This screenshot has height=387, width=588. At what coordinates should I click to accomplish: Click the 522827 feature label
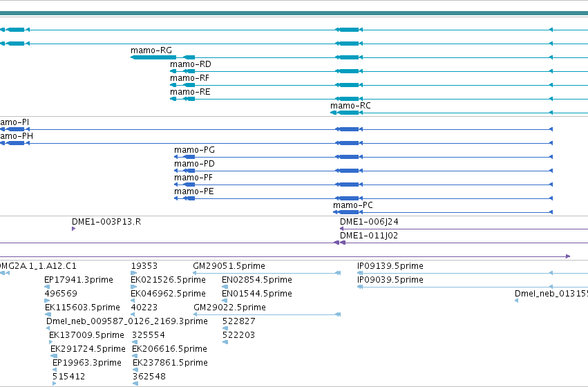coord(239,321)
